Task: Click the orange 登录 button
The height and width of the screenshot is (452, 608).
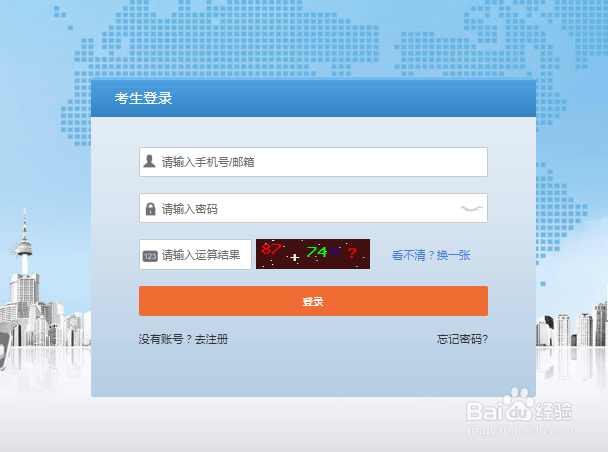Action: tap(313, 301)
